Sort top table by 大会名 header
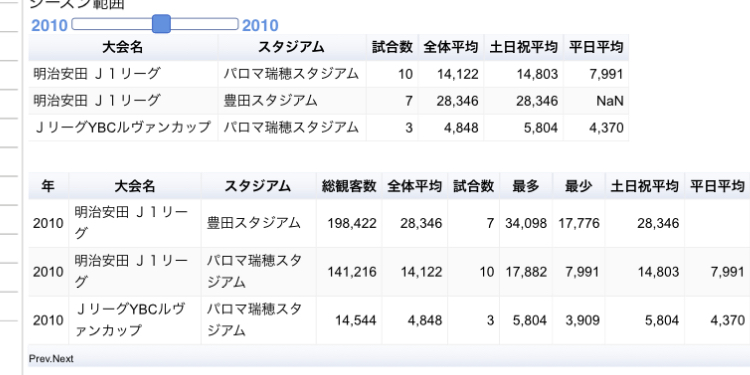 123,47
